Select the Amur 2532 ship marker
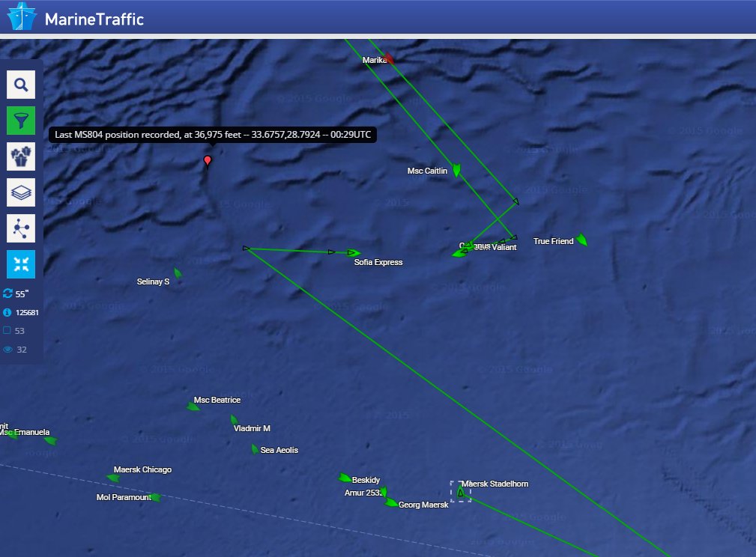Screen dimensions: 756x557 [384, 492]
